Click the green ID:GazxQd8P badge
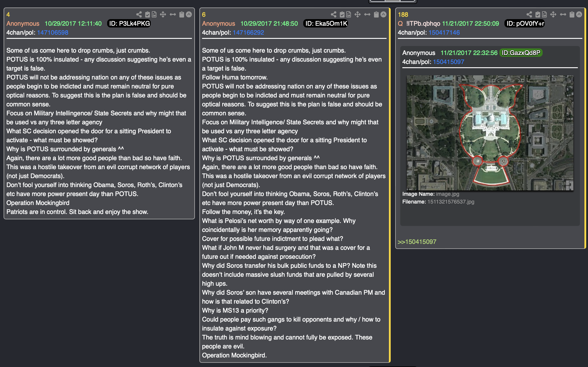 (521, 53)
